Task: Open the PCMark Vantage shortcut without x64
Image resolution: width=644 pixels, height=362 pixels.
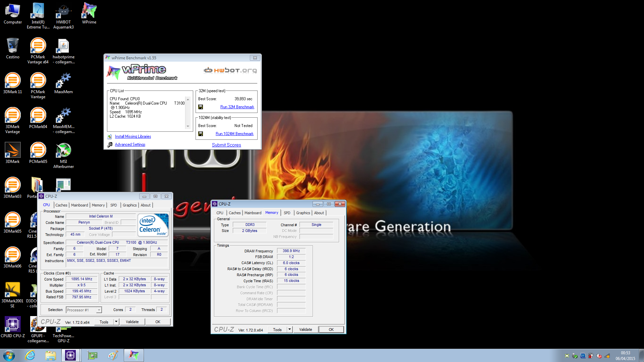Action: coord(38,85)
